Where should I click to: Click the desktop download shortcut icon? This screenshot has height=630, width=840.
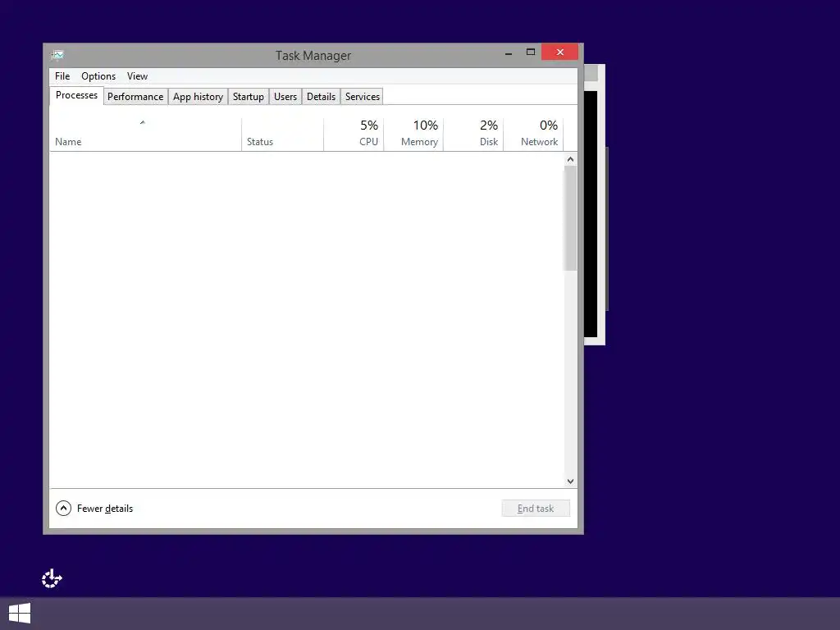52,578
